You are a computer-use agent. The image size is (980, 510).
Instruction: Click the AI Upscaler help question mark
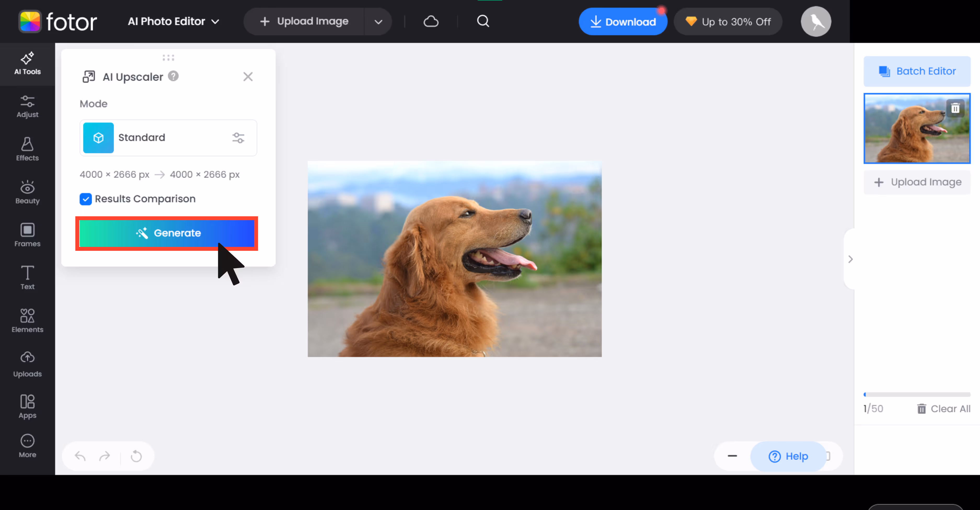coord(174,76)
